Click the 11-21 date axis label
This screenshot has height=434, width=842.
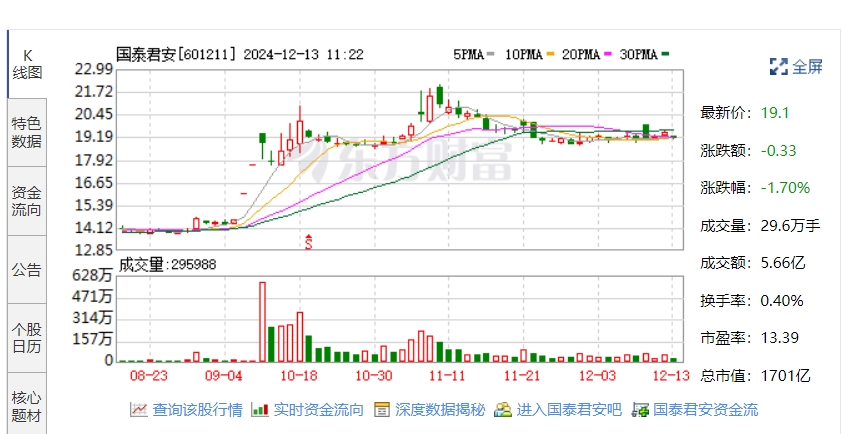click(x=522, y=377)
